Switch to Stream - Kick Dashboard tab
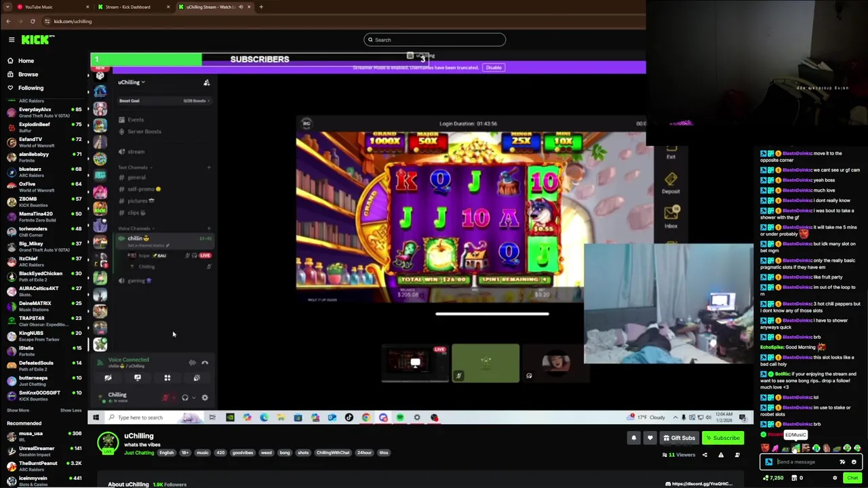The height and width of the screenshot is (488, 868). point(132,7)
